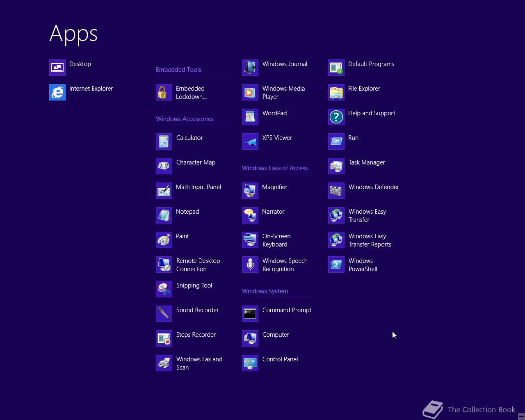Image resolution: width=525 pixels, height=420 pixels.
Task: Click the Windows Easy Transfer Reports label
Action: 370,240
